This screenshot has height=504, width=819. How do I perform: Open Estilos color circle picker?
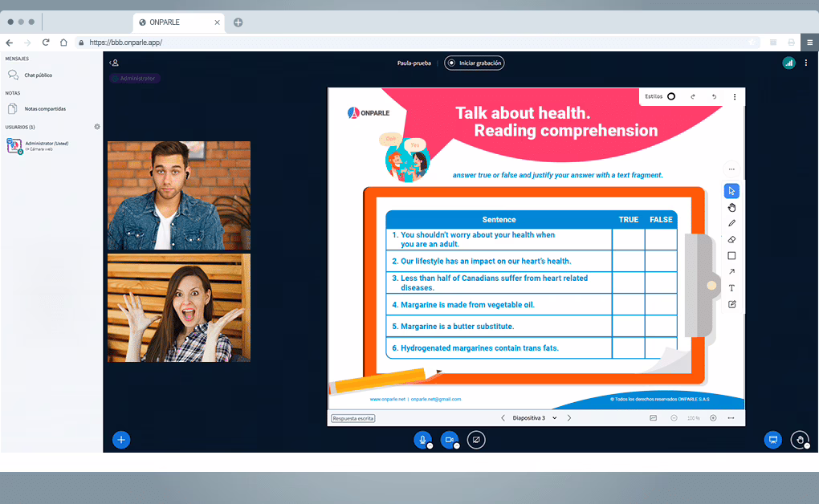click(x=671, y=96)
